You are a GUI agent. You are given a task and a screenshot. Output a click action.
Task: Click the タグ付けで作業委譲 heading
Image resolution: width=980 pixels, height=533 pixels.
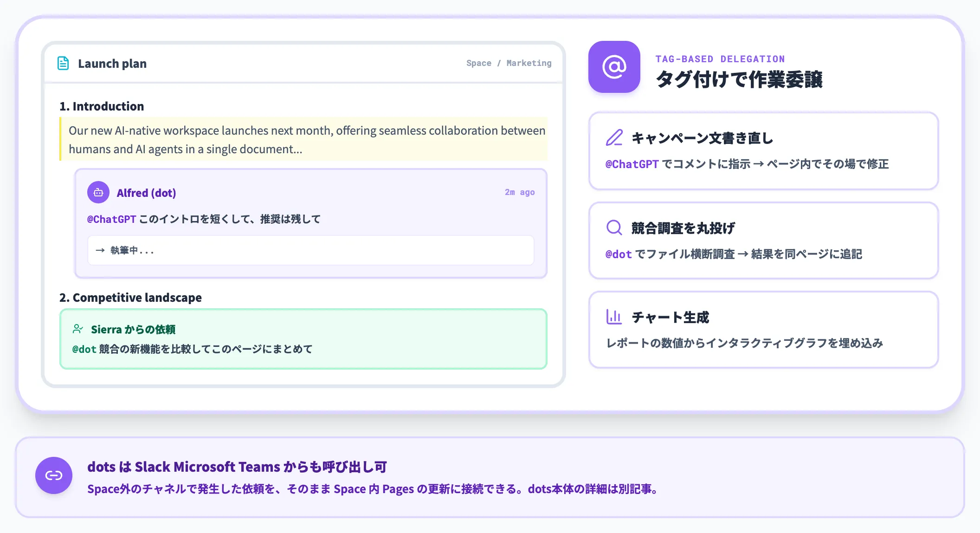tap(739, 79)
